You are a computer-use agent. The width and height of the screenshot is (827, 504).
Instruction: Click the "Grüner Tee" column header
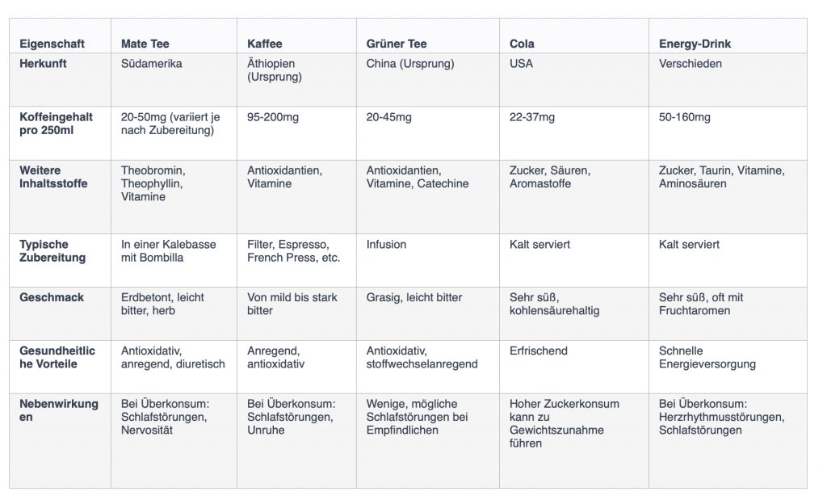click(397, 44)
